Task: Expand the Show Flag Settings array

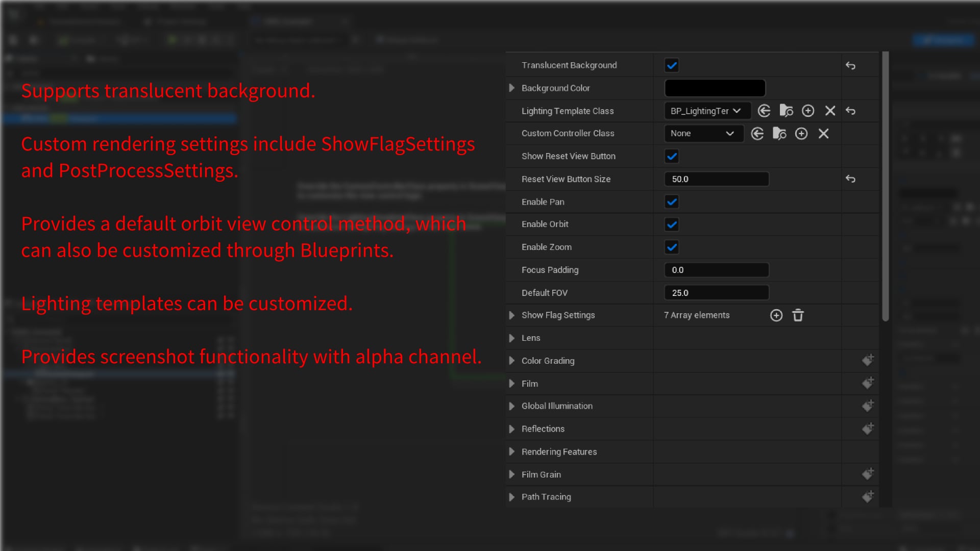Action: point(511,315)
